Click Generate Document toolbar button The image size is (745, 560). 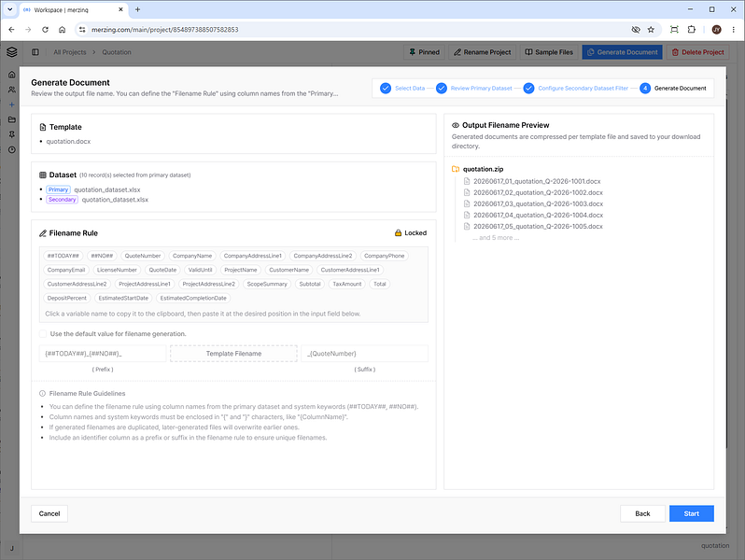coord(623,52)
